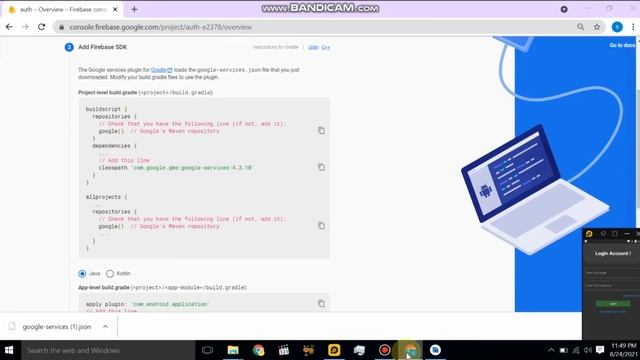Viewport: 640px width, 360px height.
Task: Select the Kotlin radio button
Action: [110, 273]
